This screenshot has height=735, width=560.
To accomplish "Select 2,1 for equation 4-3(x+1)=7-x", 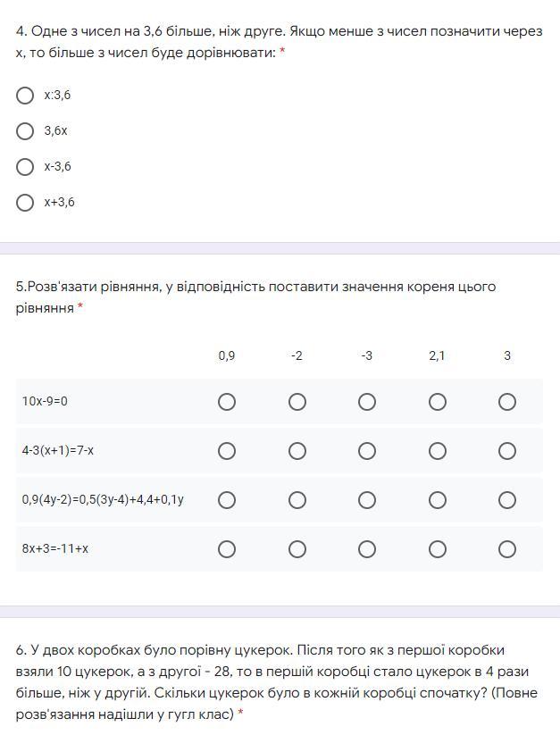I will coord(437,451).
